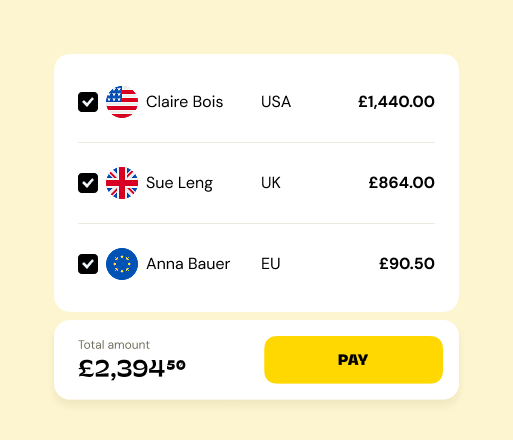Click the £864.00 amount
Viewport: 513px width, 440px height.
pos(402,183)
